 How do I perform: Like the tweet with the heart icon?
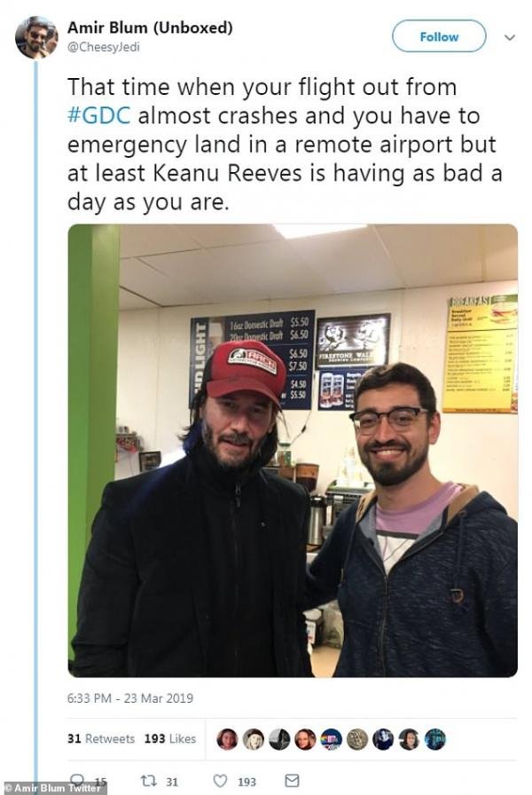(x=221, y=781)
